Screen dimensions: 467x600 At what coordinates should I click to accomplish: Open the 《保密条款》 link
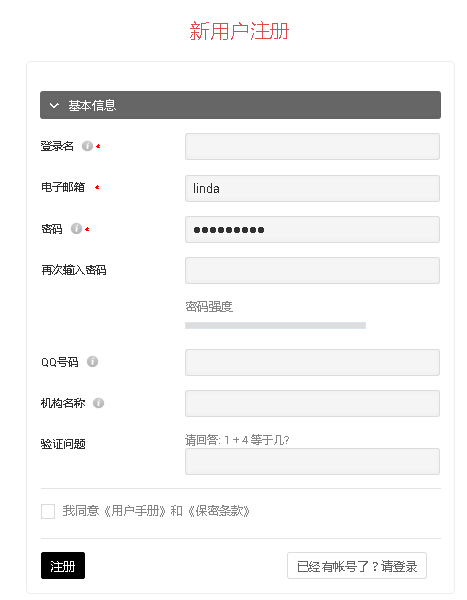pos(219,511)
